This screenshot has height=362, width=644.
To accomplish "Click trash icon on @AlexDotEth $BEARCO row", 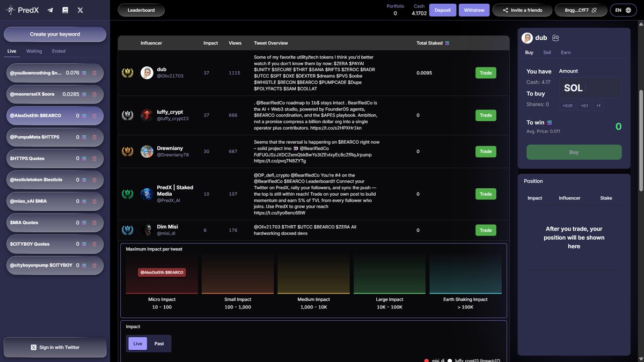I will 94,116.
